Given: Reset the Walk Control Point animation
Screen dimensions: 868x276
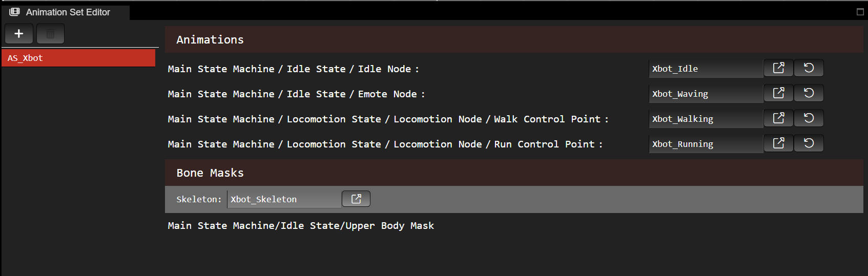Looking at the screenshot, I should (809, 118).
